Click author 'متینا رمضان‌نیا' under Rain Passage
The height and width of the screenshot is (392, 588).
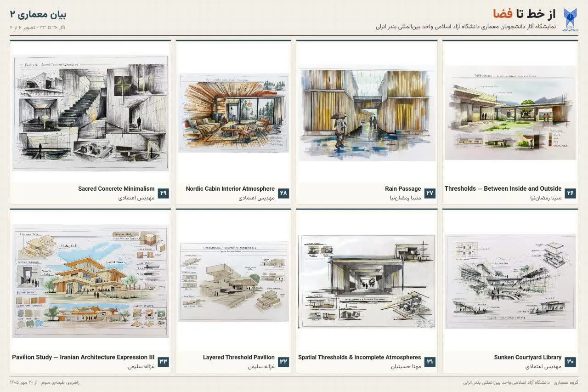coord(405,198)
